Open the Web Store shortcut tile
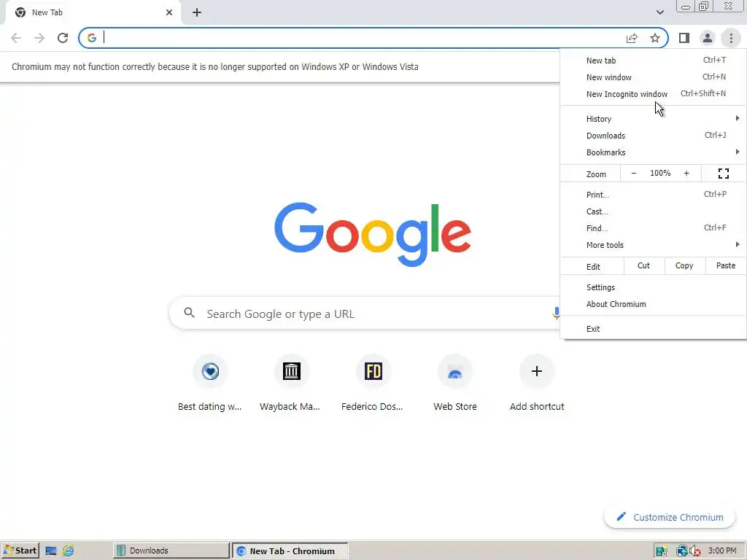Image resolution: width=747 pixels, height=560 pixels. point(455,384)
